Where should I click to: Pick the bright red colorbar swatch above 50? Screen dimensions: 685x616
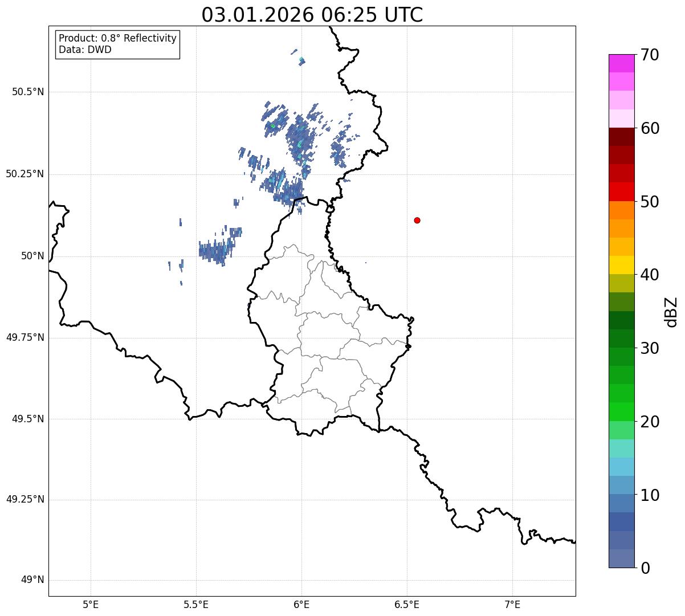click(621, 191)
